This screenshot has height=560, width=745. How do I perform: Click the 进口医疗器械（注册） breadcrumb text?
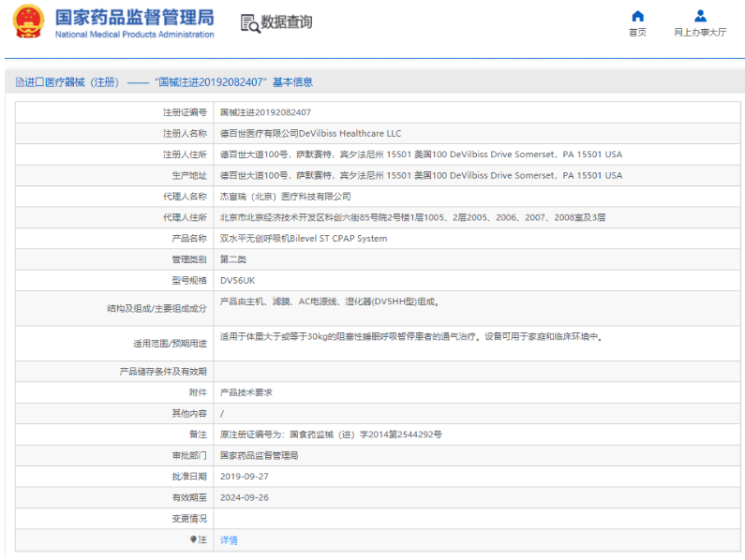72,82
